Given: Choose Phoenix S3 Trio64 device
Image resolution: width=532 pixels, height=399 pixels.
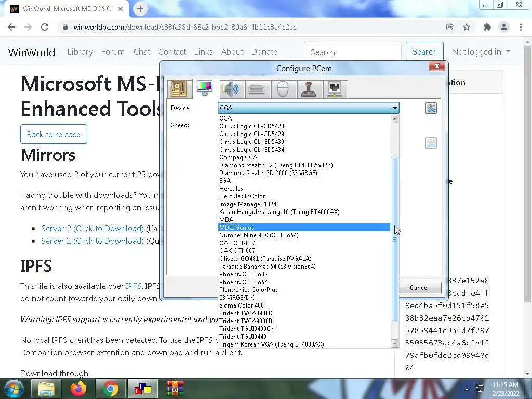Looking at the screenshot, I should [304, 282].
